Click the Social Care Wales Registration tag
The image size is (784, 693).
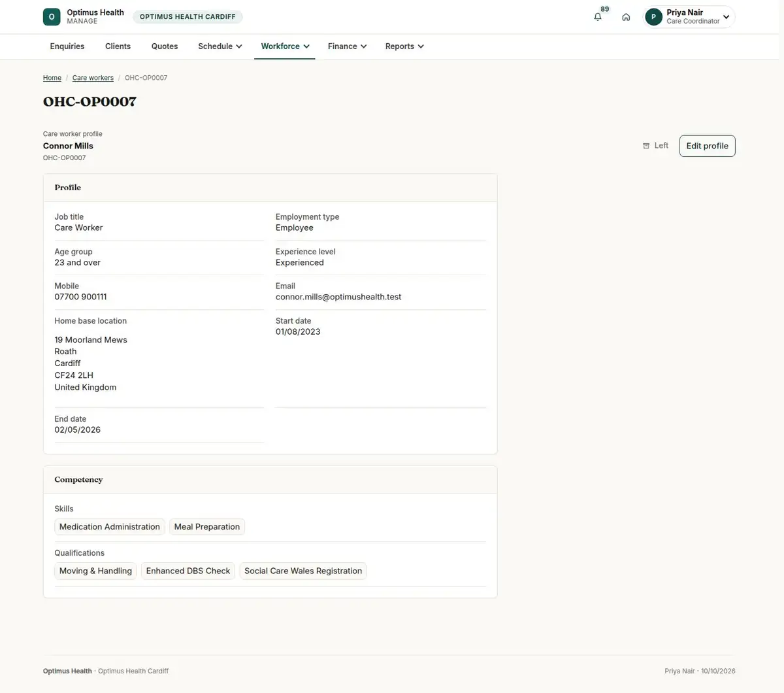[303, 571]
